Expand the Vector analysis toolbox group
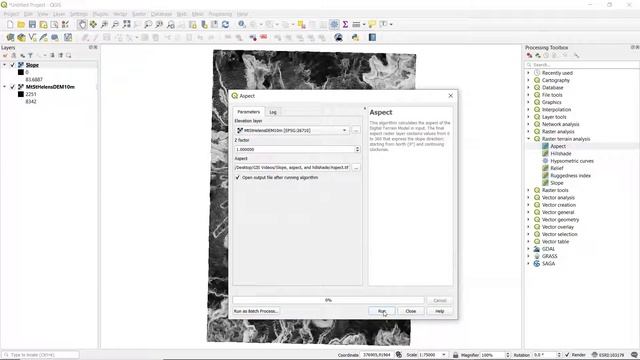The width and height of the screenshot is (640, 360). coord(529,198)
